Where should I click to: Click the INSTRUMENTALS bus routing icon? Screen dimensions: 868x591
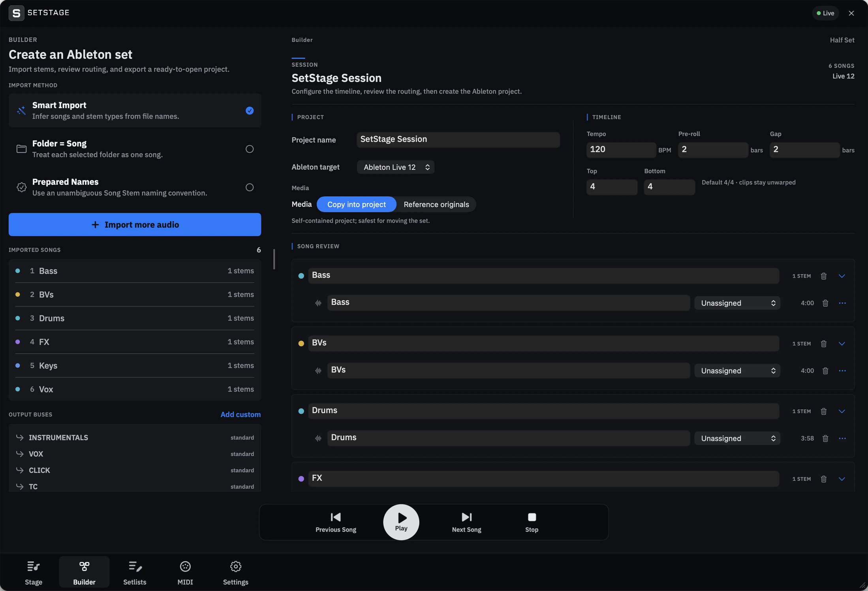pyautogui.click(x=19, y=437)
